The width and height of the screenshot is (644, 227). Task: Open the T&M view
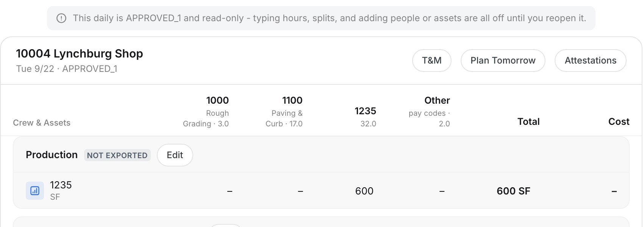click(x=432, y=61)
